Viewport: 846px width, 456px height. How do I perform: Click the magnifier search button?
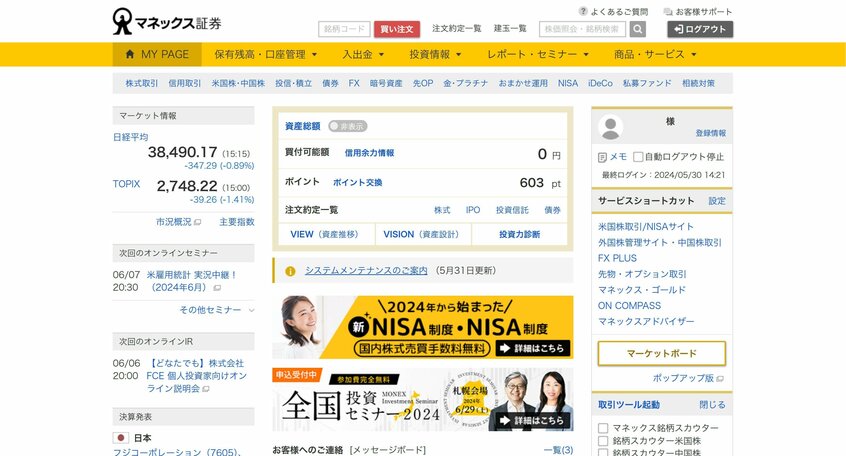click(x=638, y=29)
